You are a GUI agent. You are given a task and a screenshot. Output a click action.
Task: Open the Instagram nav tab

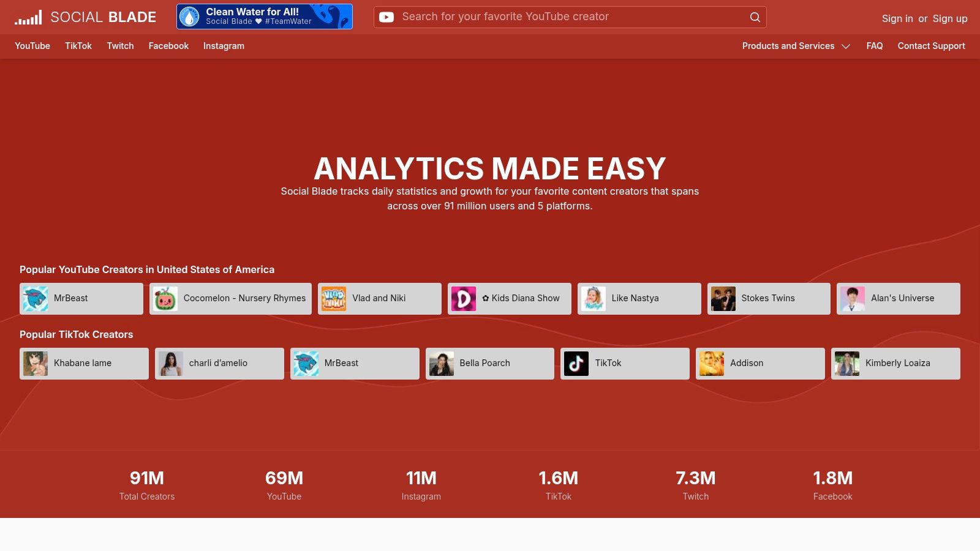(224, 46)
